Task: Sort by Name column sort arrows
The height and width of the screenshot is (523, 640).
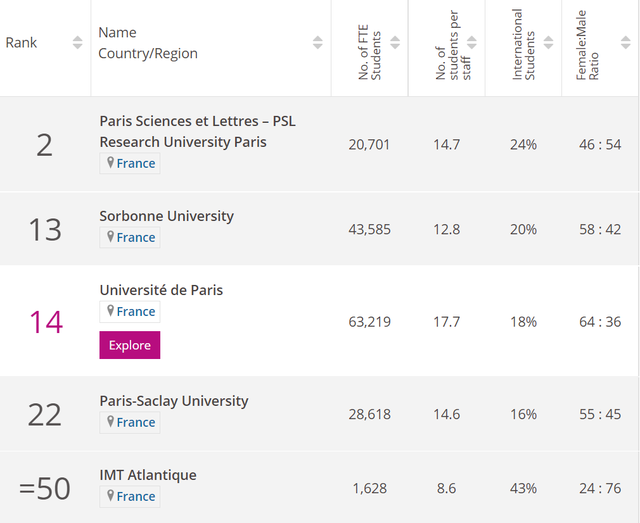Action: click(317, 42)
